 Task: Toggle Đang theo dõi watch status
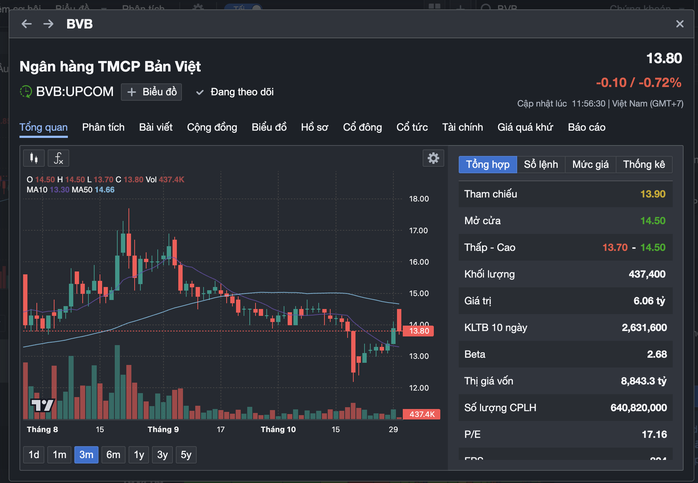coord(235,92)
